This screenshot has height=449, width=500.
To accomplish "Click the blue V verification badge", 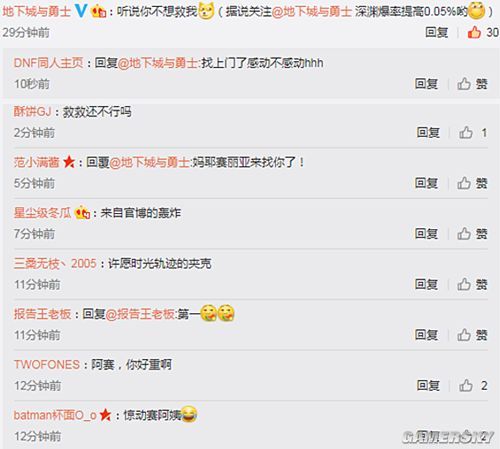I will (x=81, y=11).
